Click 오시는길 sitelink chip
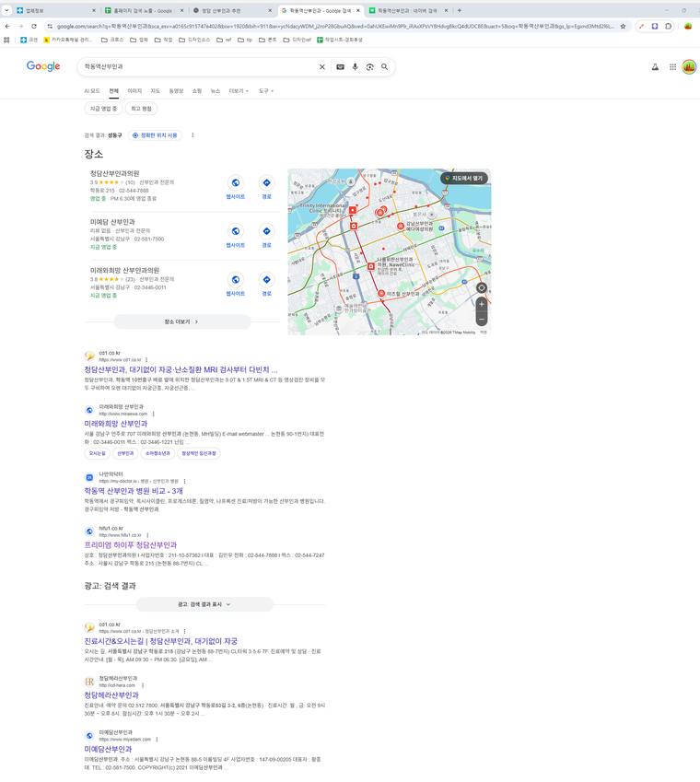 [98, 454]
